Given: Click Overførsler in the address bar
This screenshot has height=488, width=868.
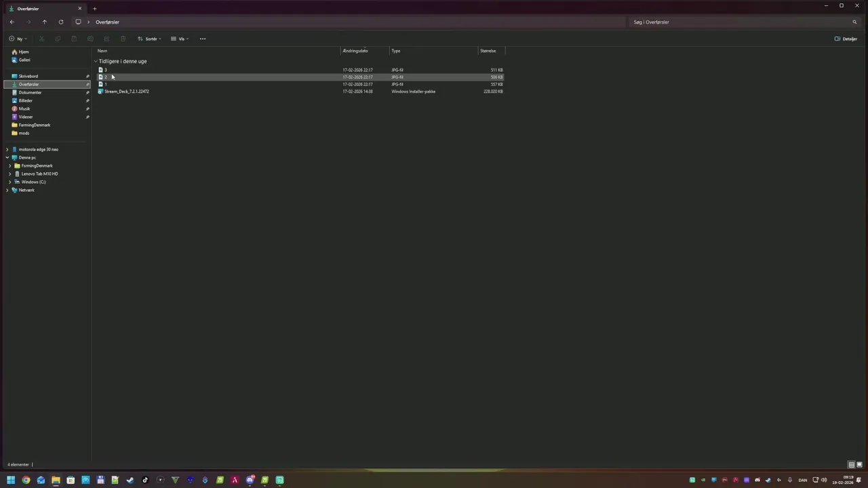Looking at the screenshot, I should [107, 22].
